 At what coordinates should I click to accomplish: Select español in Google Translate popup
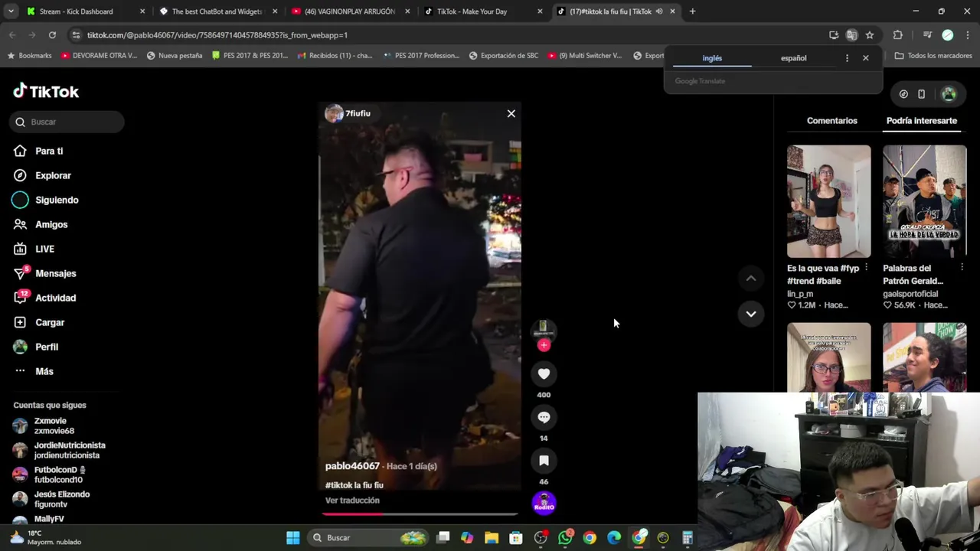[x=793, y=58]
